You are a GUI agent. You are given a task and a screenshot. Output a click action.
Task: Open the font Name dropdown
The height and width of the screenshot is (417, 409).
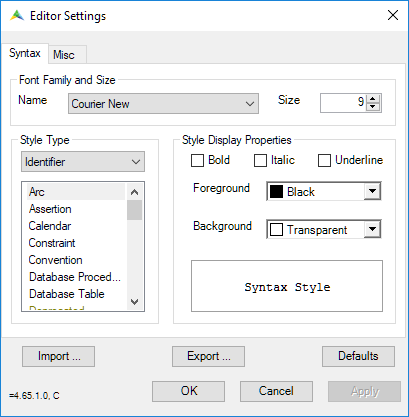point(163,104)
